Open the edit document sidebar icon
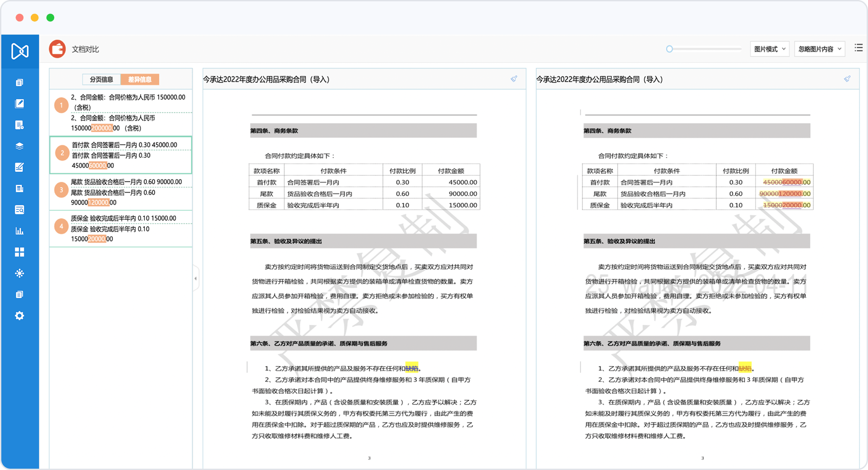 [x=20, y=104]
